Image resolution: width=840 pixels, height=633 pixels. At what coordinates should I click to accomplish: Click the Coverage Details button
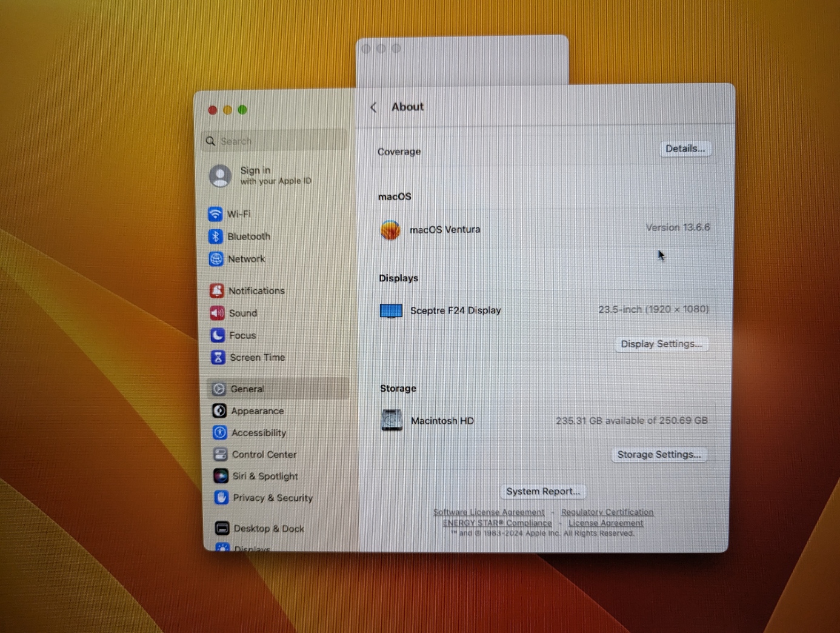685,149
